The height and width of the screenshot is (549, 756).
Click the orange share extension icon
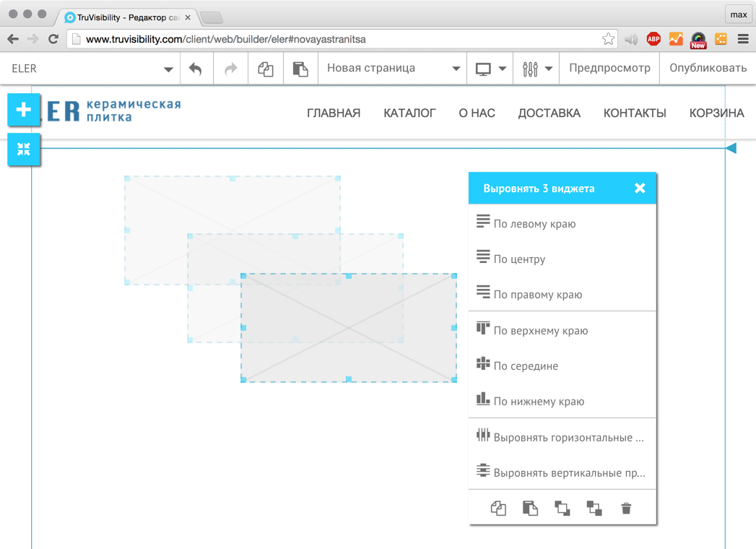(721, 39)
